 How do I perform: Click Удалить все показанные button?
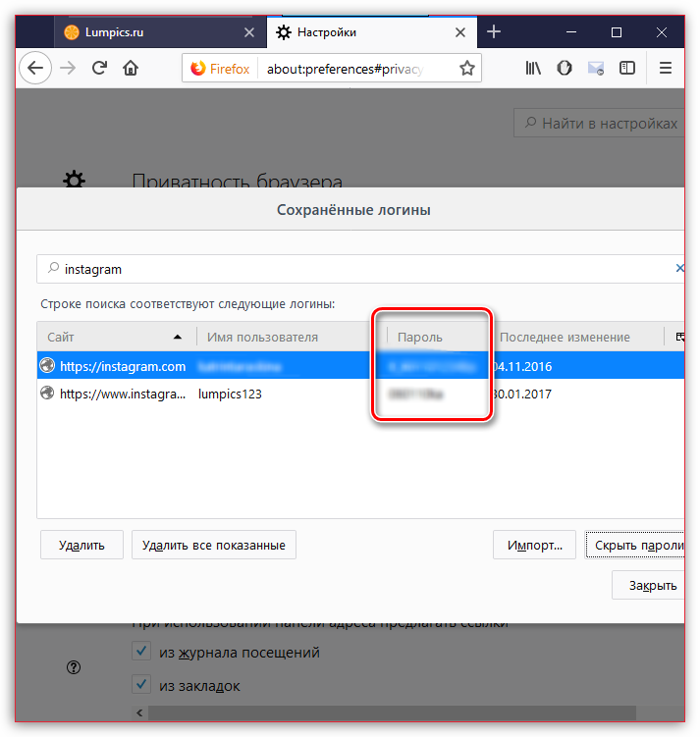[214, 546]
